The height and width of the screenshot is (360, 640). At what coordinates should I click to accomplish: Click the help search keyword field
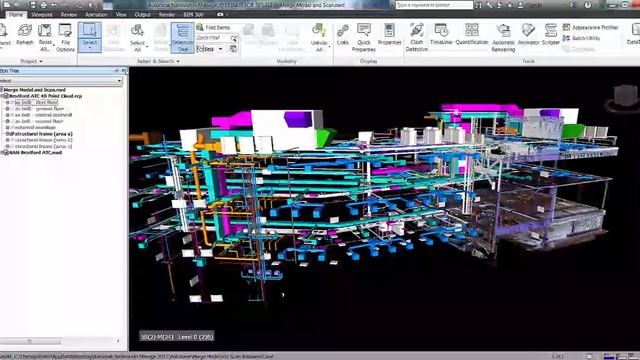[x=434, y=5]
